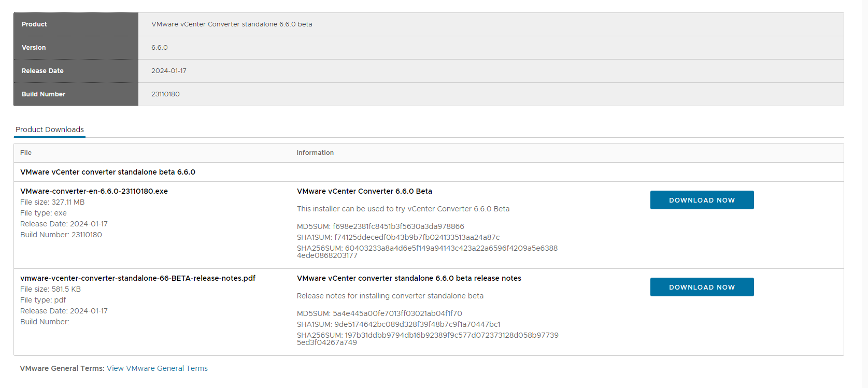Click Release notes for installing converter description
This screenshot has width=868, height=388.
click(390, 296)
